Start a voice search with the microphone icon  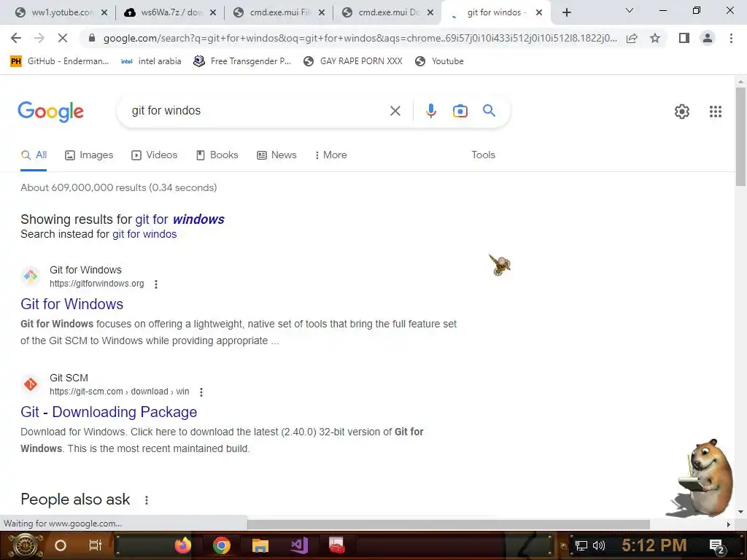point(430,111)
